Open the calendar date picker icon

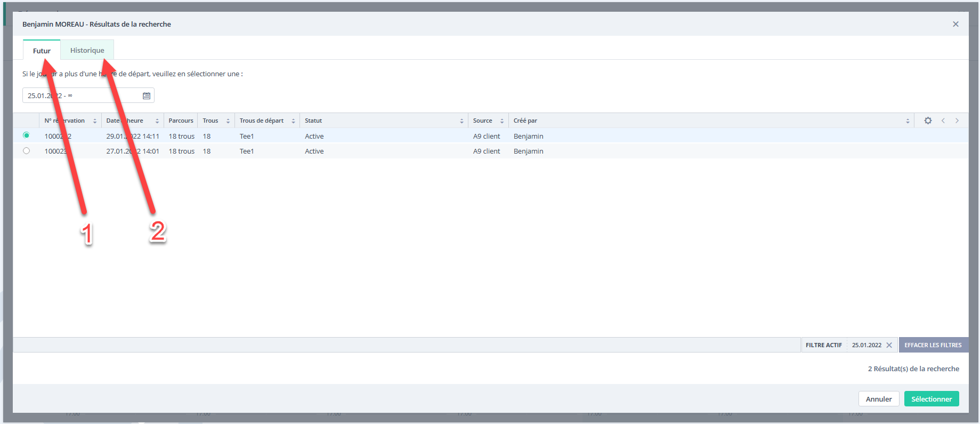147,95
